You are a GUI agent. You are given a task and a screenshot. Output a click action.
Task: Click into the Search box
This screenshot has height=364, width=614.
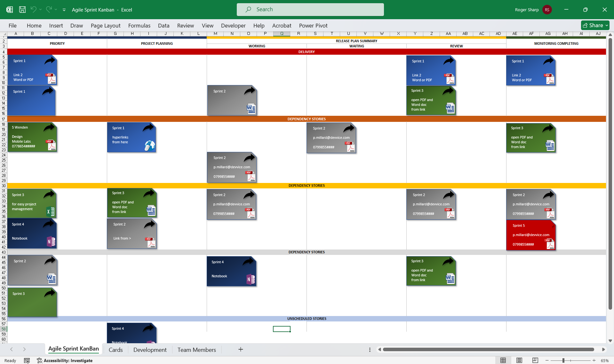310,10
